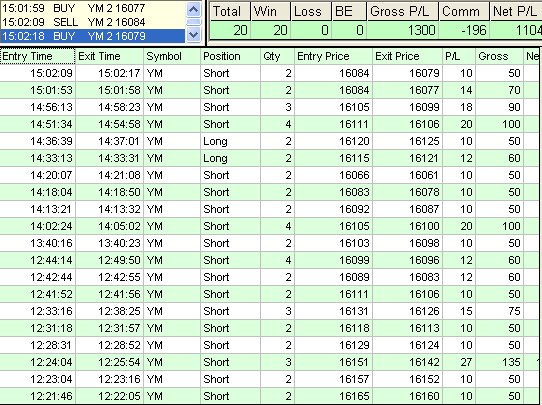This screenshot has width=542, height=405.
Task: Click Long position in the 14:33:13 row
Action: 230,158
